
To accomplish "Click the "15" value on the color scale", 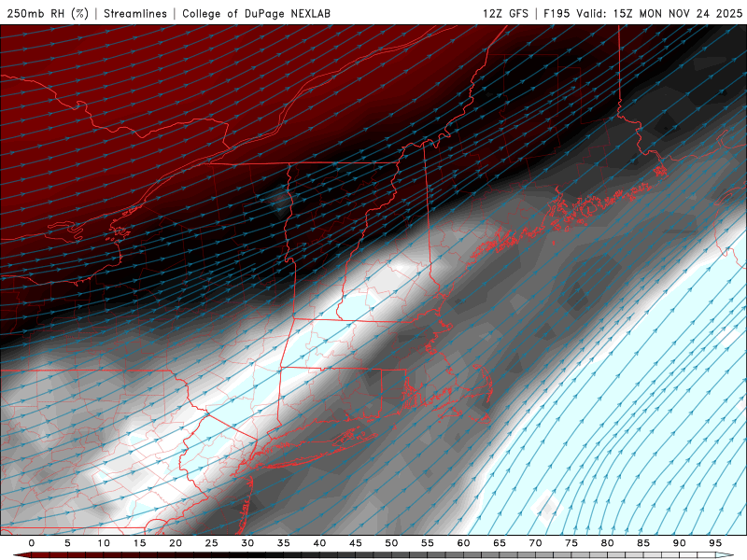I will pos(139,543).
